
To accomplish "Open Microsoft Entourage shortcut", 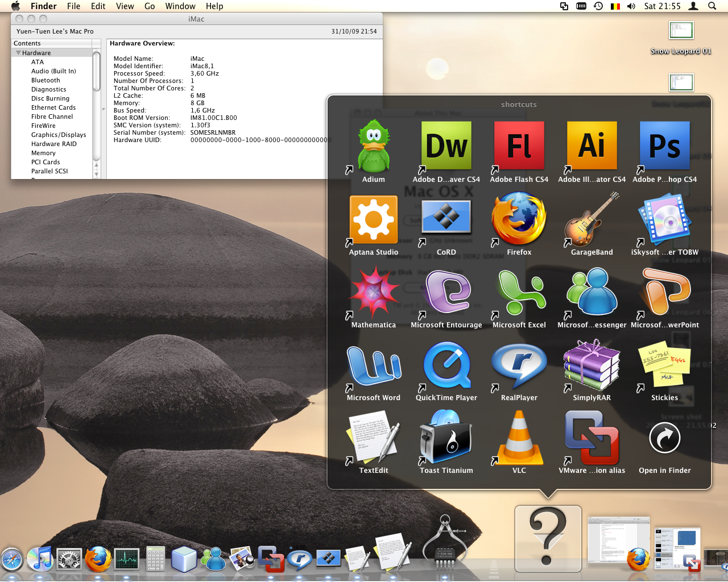I will pyautogui.click(x=446, y=292).
